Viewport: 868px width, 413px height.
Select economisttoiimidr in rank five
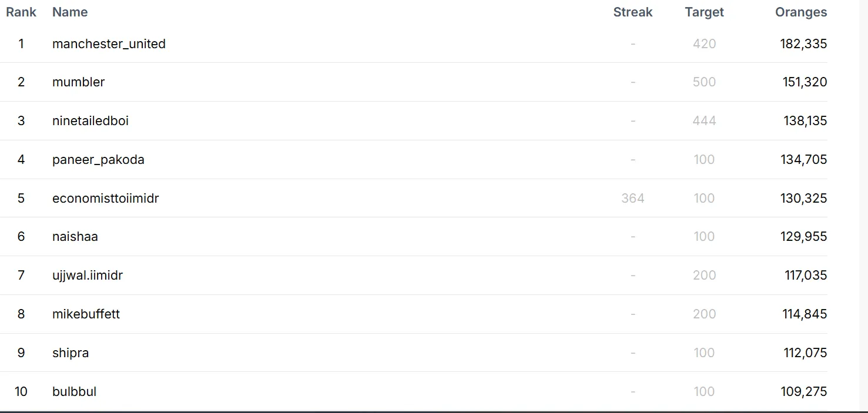point(105,199)
